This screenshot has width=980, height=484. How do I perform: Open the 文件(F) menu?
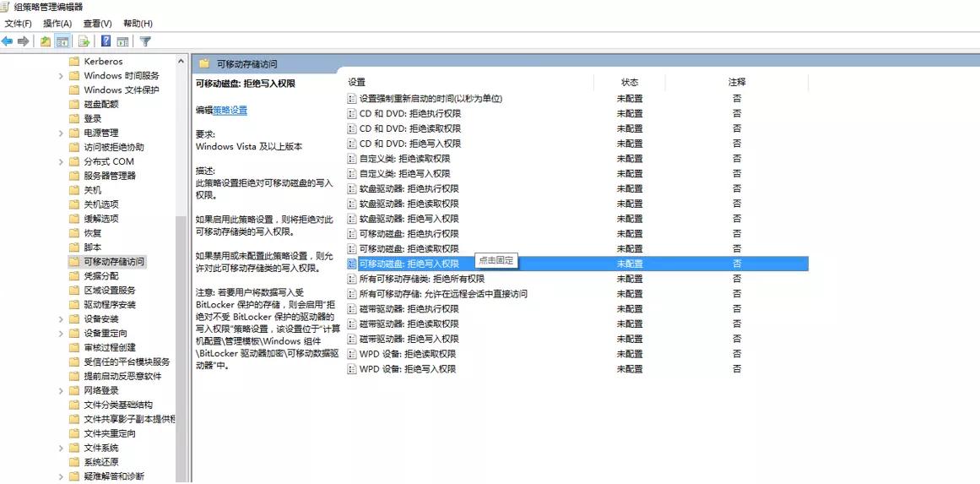point(18,24)
